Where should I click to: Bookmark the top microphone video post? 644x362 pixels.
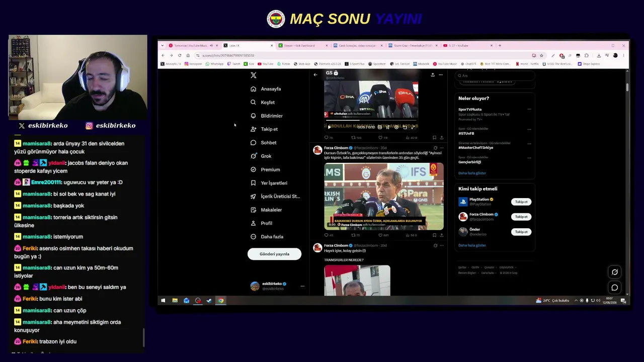434,137
